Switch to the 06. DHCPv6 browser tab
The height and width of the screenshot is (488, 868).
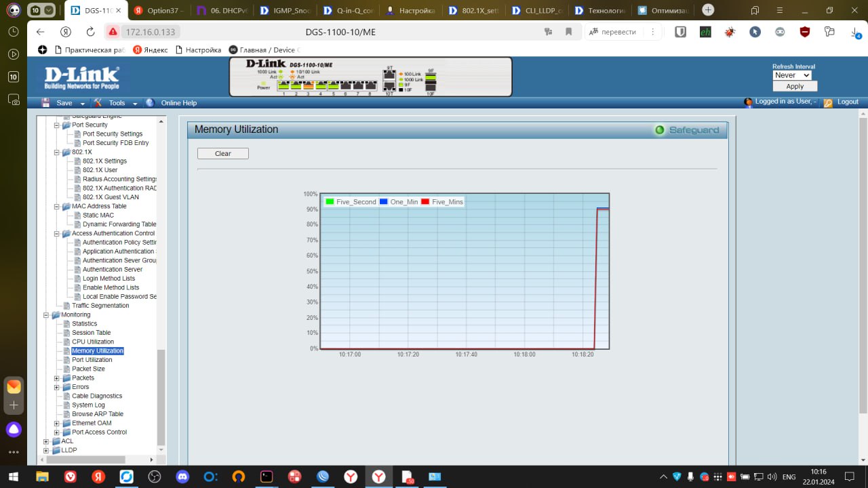221,10
